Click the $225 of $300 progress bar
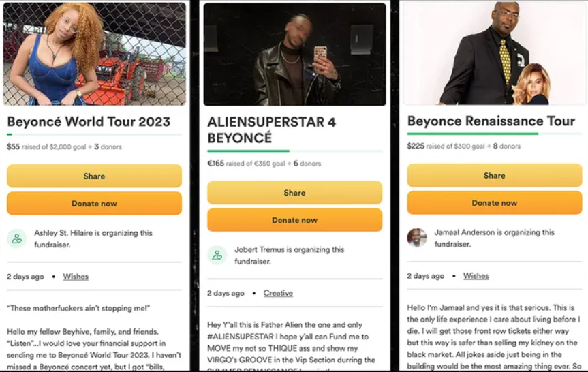588x372 pixels. [494, 134]
